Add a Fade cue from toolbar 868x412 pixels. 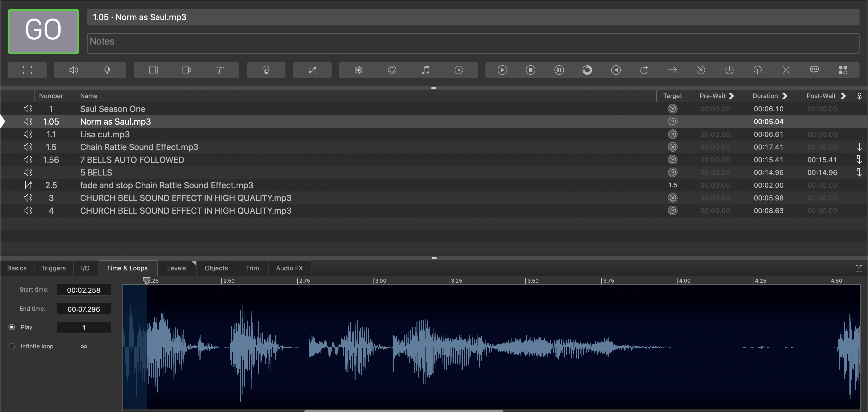point(312,70)
